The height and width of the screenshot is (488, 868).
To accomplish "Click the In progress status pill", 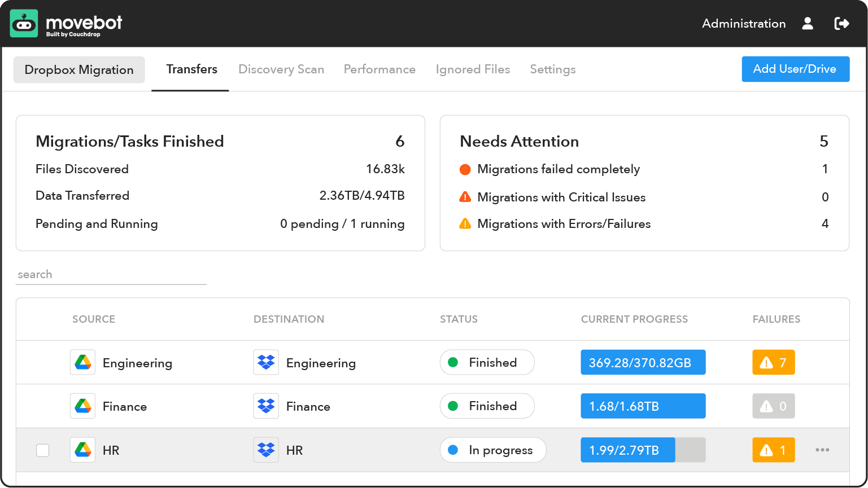I will [x=492, y=450].
